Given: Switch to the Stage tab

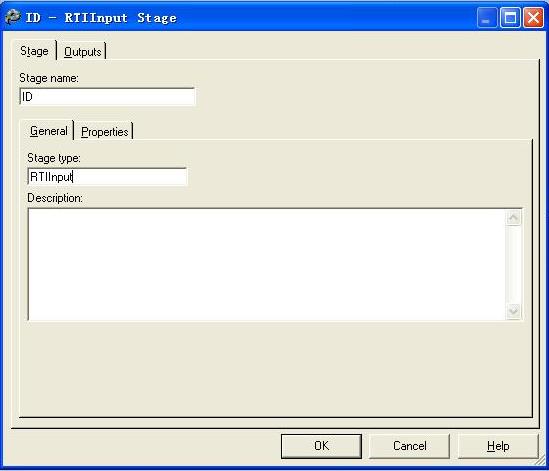Looking at the screenshot, I should point(34,51).
